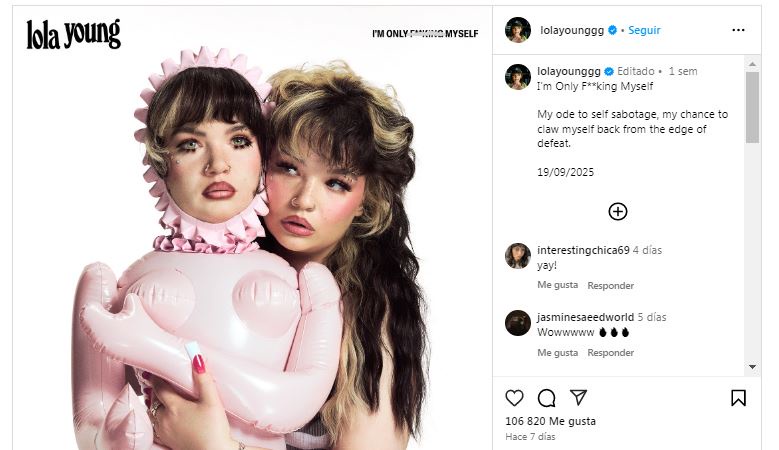Image resolution: width=779 pixels, height=450 pixels.
Task: Like interestingchica69's comment via Me gusta
Action: pos(557,286)
